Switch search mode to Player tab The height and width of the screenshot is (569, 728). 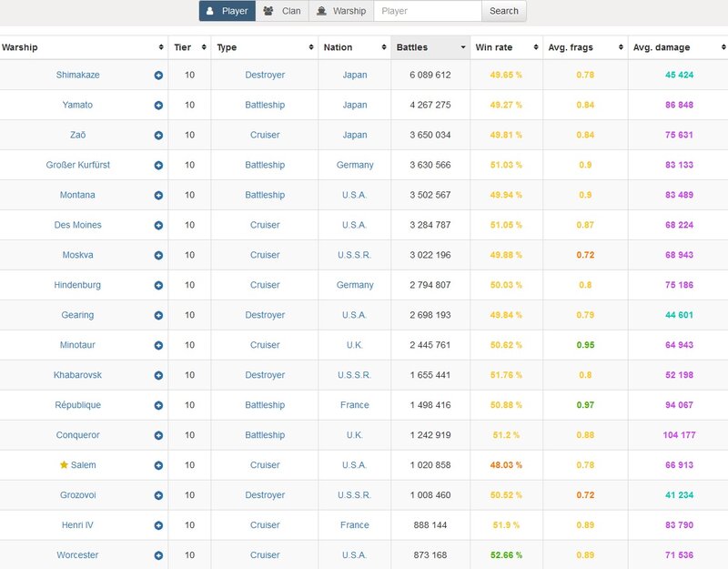(227, 11)
